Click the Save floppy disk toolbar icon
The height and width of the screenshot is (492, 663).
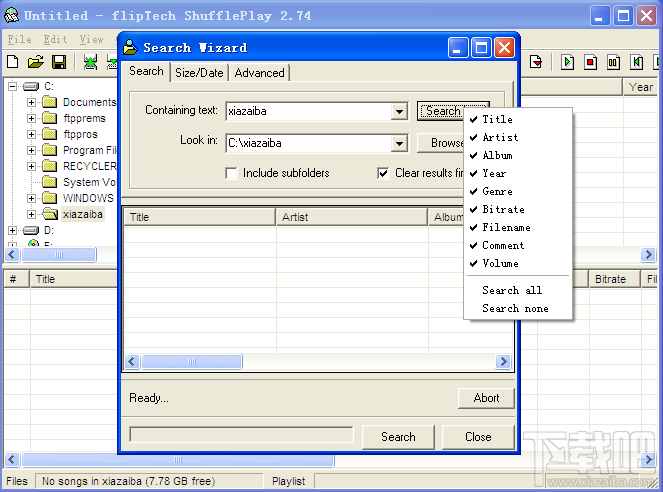click(59, 62)
